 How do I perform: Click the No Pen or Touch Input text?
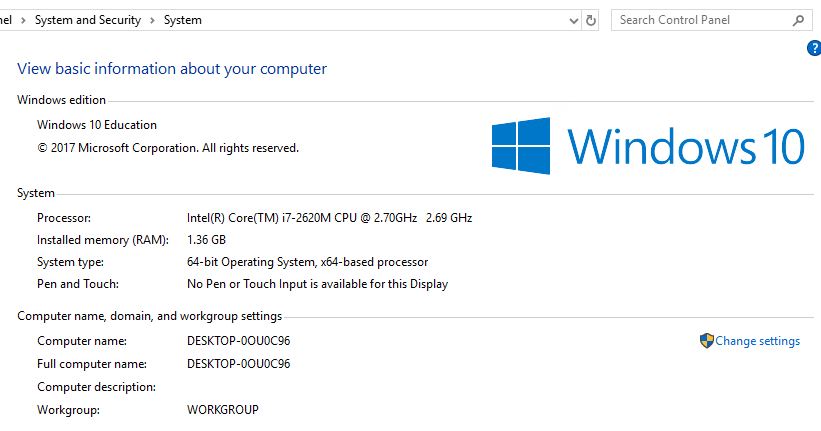(x=317, y=284)
